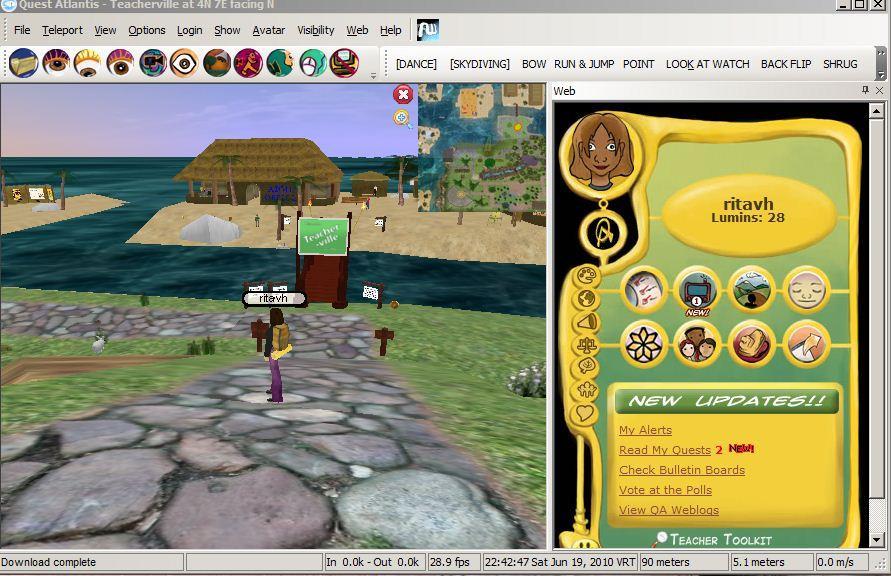
Task: Click the brown landscape toolbar icon
Action: 216,62
